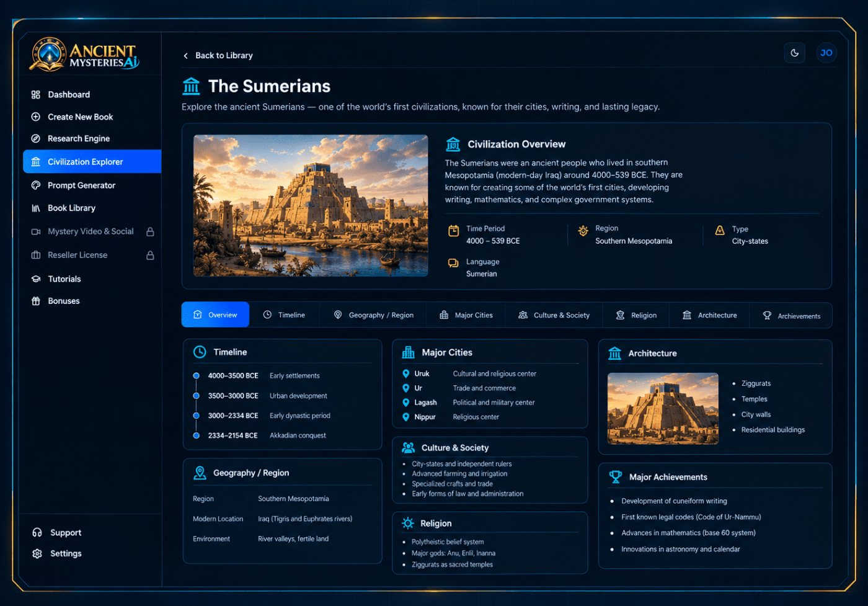Click the 2334–2154 BCE timeline marker

click(x=196, y=435)
